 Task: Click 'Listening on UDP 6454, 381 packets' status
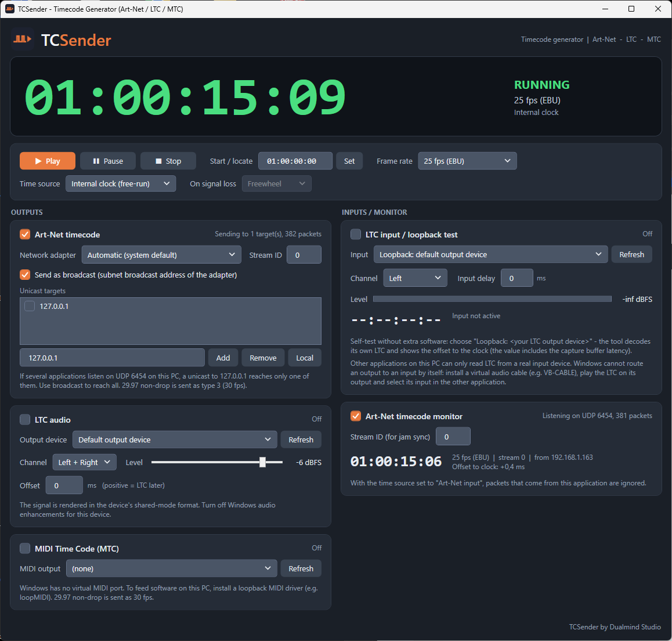click(597, 416)
